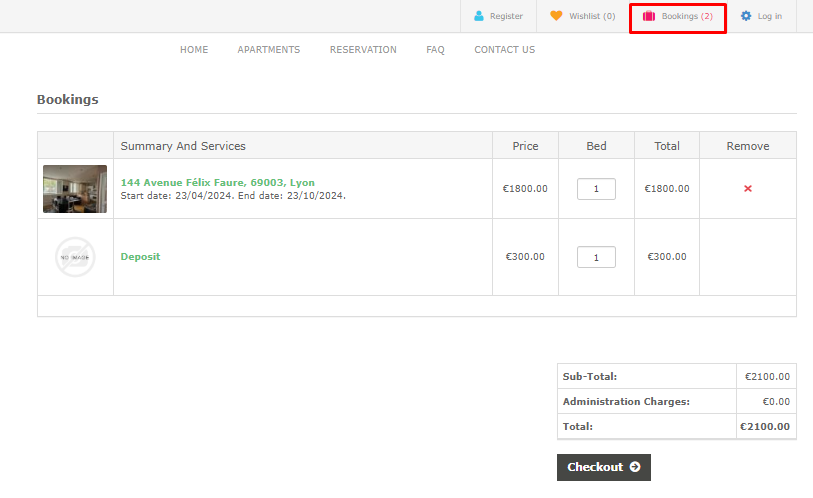The width and height of the screenshot is (813, 498).
Task: Click the blue gear icon beside Log in
Action: click(746, 16)
